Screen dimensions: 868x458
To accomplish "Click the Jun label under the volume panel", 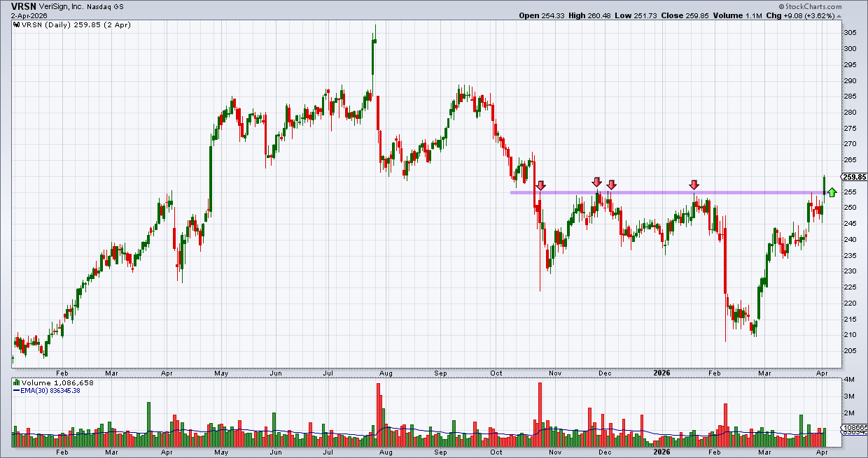I will (x=276, y=453).
